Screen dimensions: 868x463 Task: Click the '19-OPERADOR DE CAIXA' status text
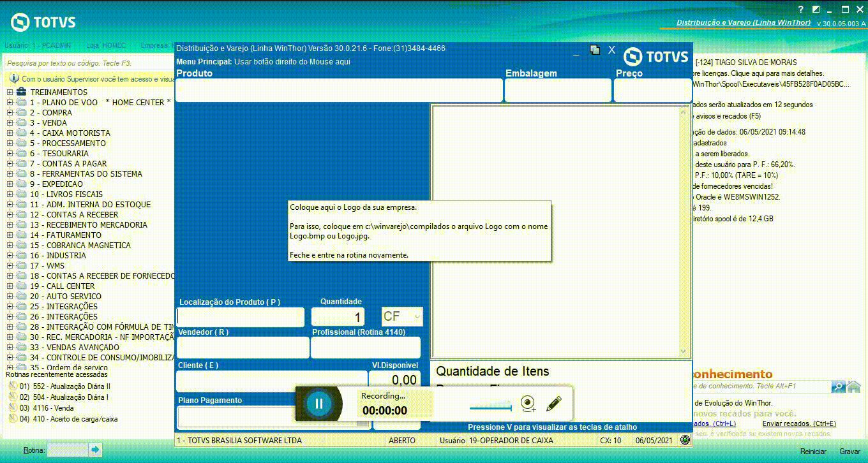(511, 441)
